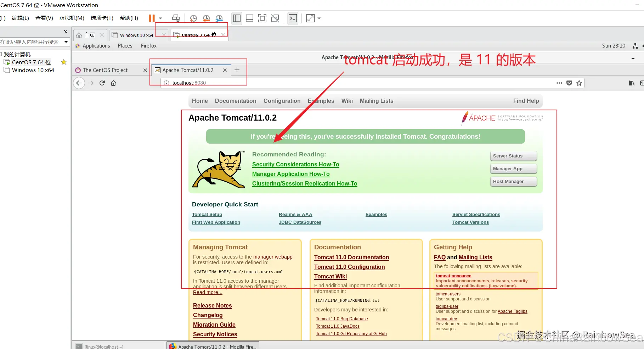644x349 pixels.
Task: Focus the library search input field
Action: tap(31, 42)
